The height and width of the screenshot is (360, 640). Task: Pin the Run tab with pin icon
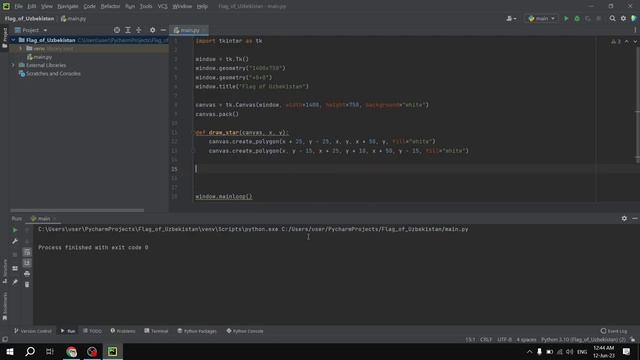point(15,282)
